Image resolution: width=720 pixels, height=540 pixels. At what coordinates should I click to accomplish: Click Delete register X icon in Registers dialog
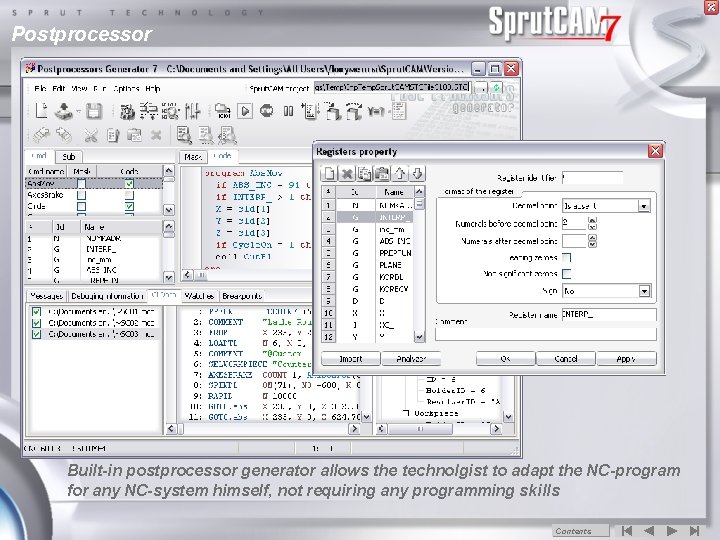pos(347,174)
